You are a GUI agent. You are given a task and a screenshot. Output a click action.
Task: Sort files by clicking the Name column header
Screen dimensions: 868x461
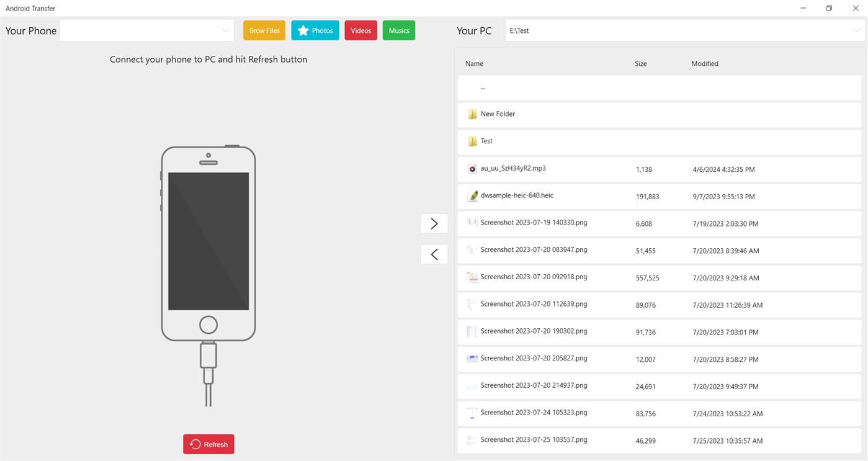(x=474, y=63)
